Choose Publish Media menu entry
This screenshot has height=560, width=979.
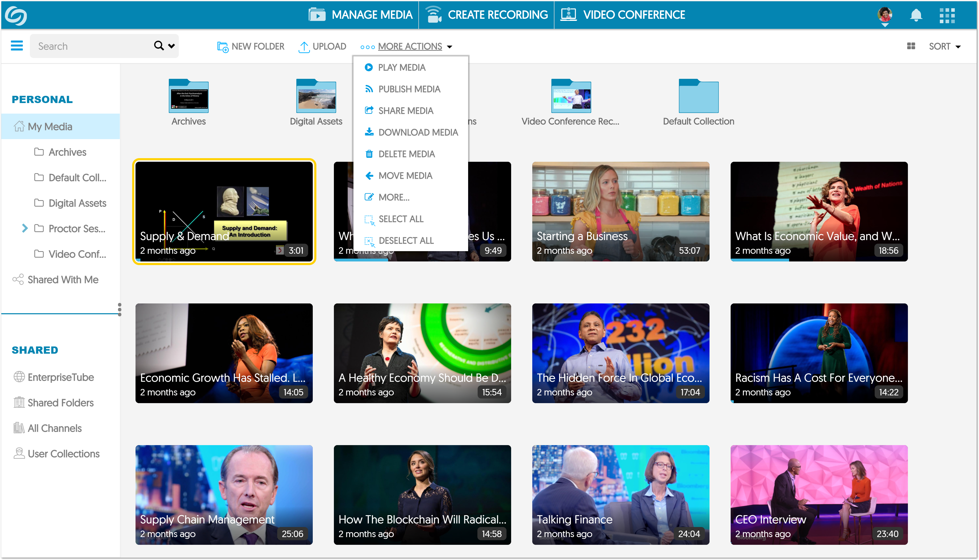(x=409, y=89)
